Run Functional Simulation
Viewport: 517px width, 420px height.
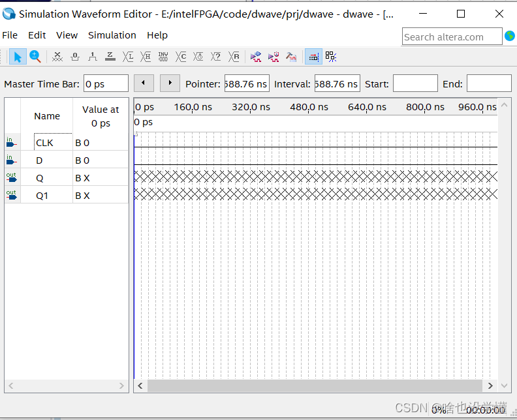coord(256,57)
